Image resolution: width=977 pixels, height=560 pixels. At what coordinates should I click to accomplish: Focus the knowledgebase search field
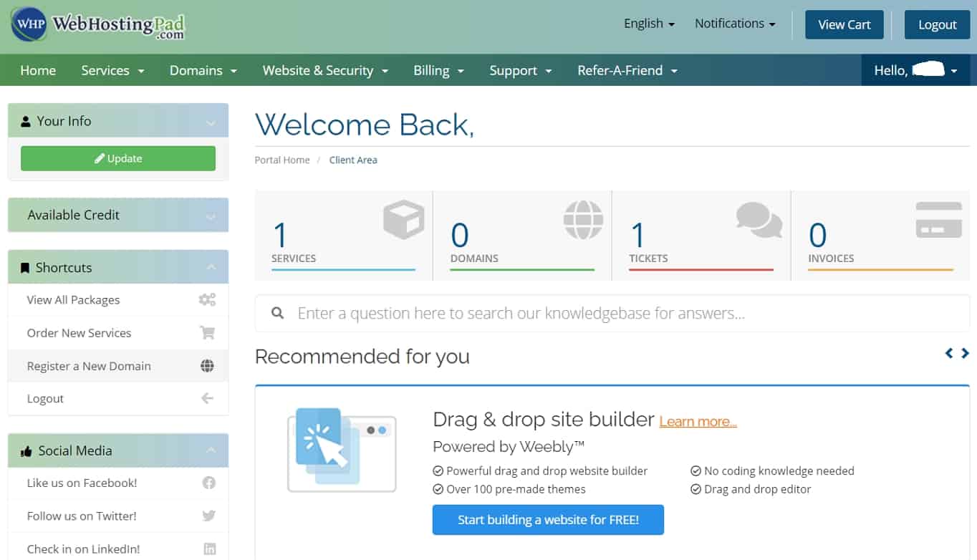tap(612, 313)
